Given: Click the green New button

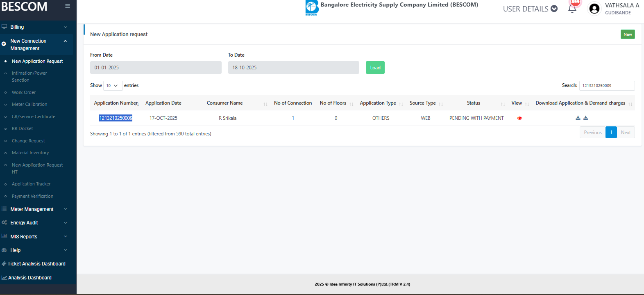Looking at the screenshot, I should pyautogui.click(x=627, y=34).
